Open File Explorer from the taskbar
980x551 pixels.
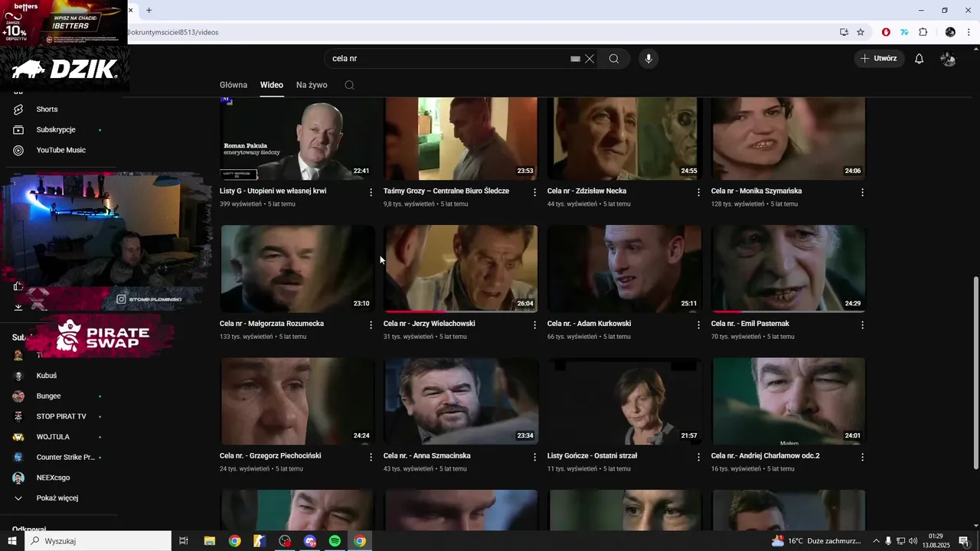(209, 541)
